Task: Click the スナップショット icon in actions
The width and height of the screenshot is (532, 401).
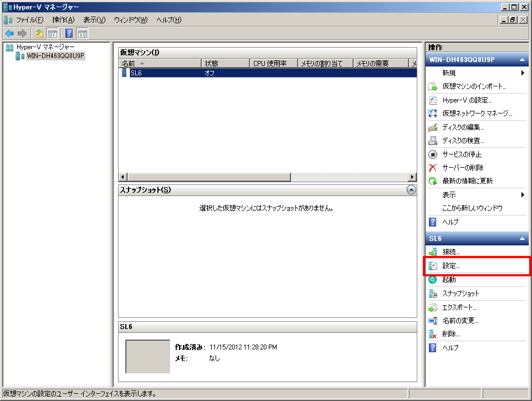Action: pyautogui.click(x=433, y=294)
